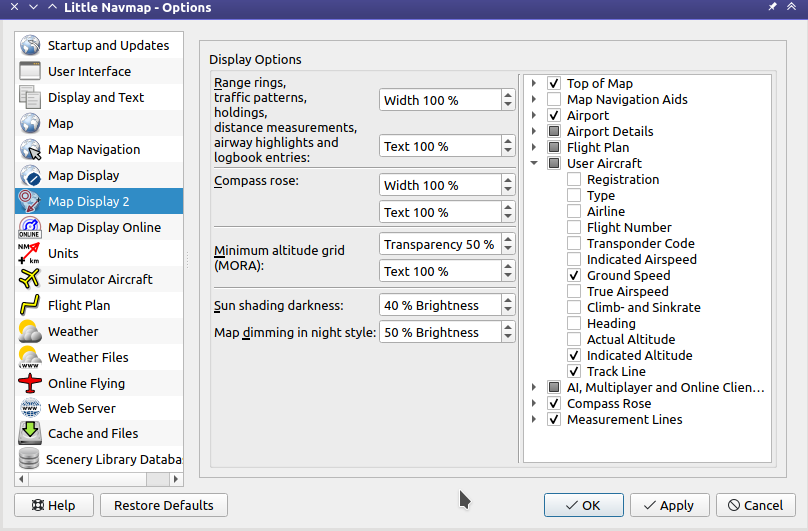The image size is (808, 531).
Task: Click the compass rose Text 100 % field
Action: pos(440,212)
